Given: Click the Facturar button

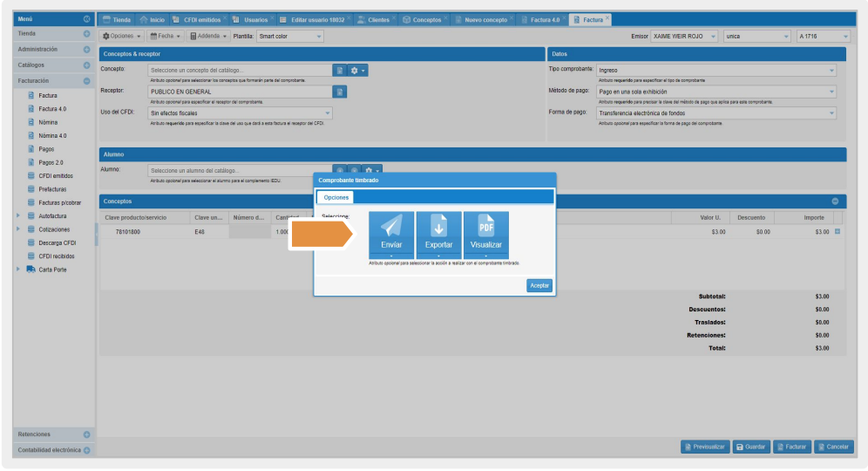Looking at the screenshot, I should [x=791, y=447].
